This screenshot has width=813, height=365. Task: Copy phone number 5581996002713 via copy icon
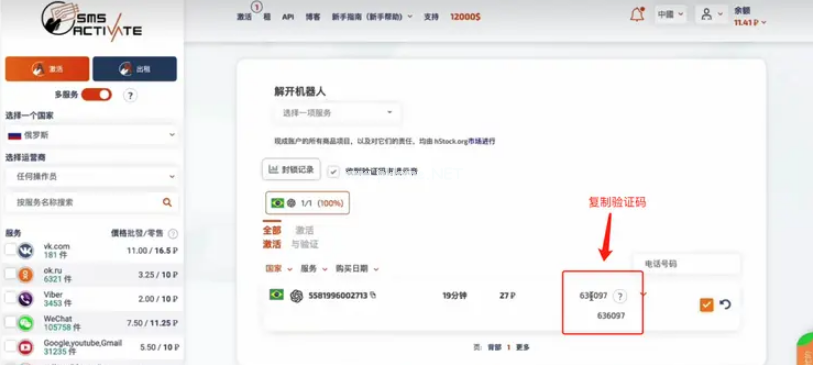(373, 295)
